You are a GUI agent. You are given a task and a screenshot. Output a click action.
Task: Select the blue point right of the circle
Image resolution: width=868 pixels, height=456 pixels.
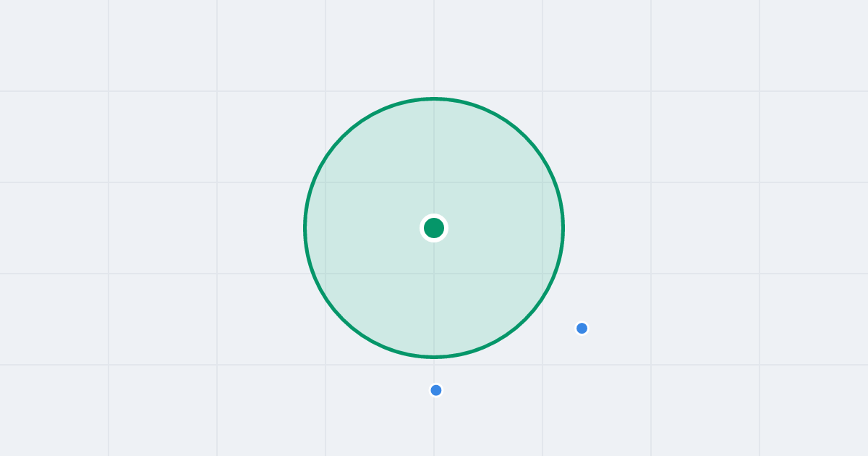click(582, 328)
